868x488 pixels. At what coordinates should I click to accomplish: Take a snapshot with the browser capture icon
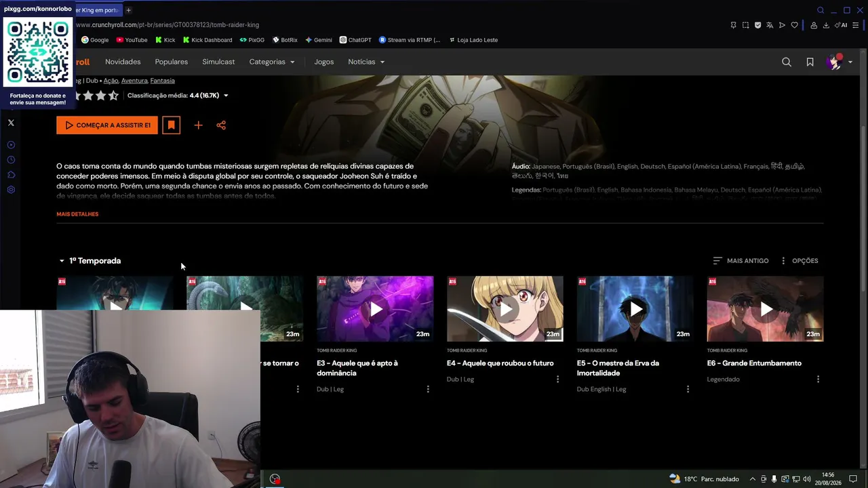(x=745, y=25)
